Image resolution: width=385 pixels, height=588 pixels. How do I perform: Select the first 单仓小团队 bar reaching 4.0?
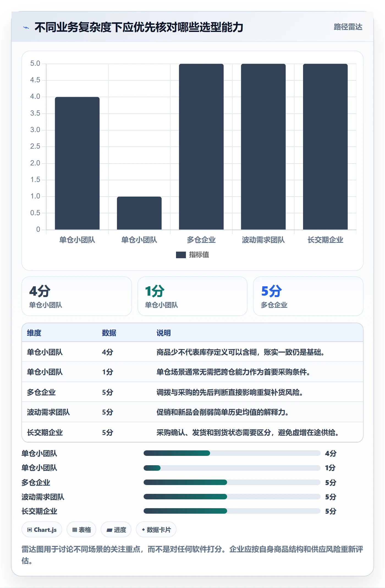coord(77,163)
